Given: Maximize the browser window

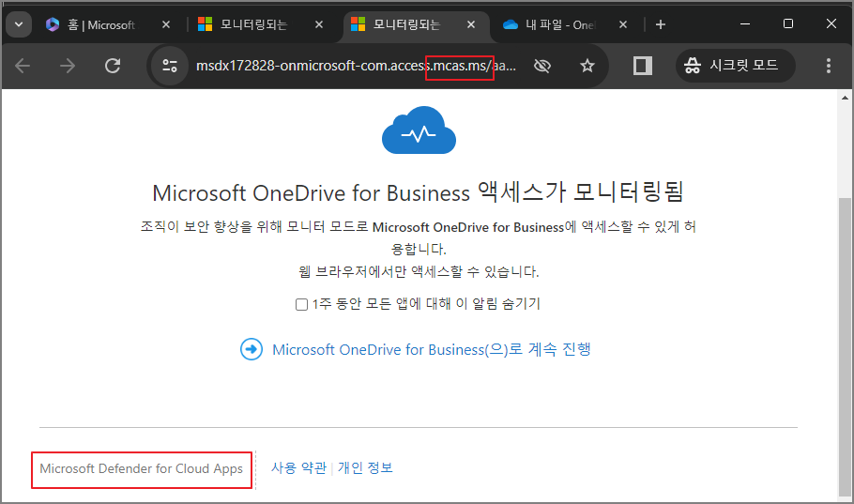Looking at the screenshot, I should click(x=788, y=24).
